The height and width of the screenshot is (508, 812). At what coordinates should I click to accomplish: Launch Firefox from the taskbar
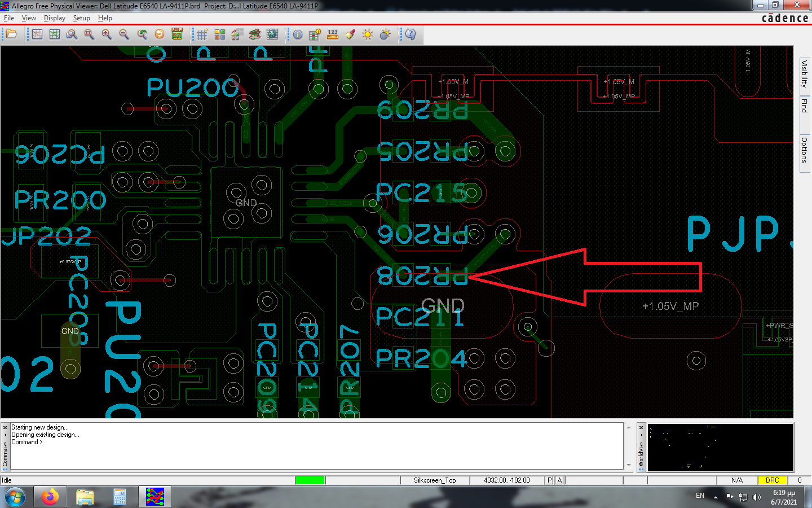click(x=50, y=497)
